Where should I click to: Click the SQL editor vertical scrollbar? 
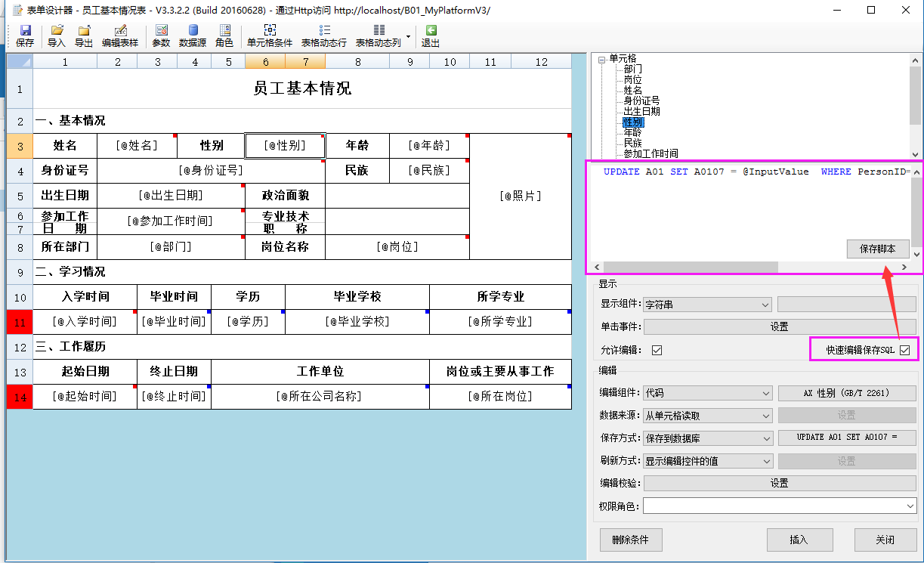(917, 212)
